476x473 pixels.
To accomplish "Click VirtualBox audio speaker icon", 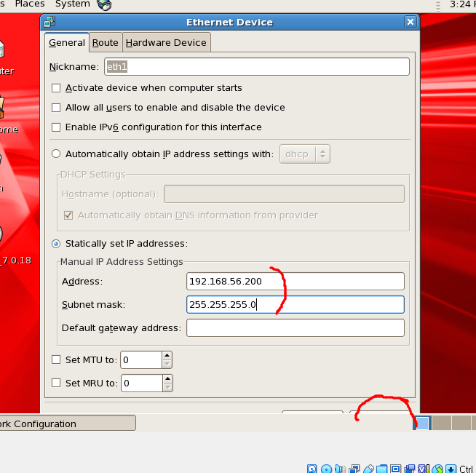I will click(341, 469).
